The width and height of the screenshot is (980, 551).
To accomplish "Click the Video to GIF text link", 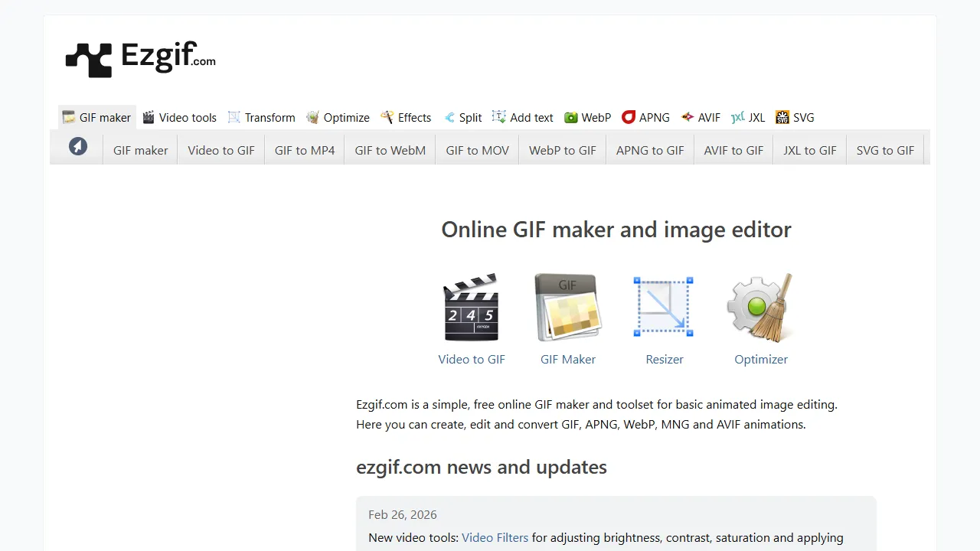I will pos(471,359).
